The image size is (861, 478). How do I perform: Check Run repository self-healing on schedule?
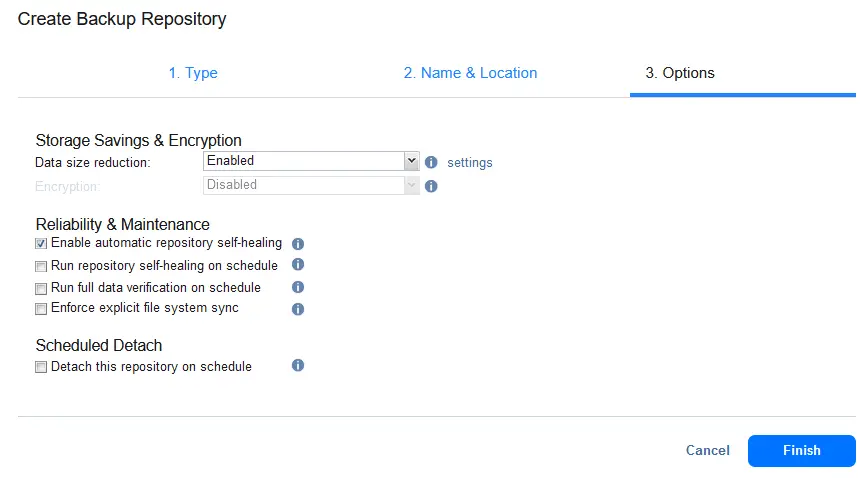pyautogui.click(x=41, y=267)
